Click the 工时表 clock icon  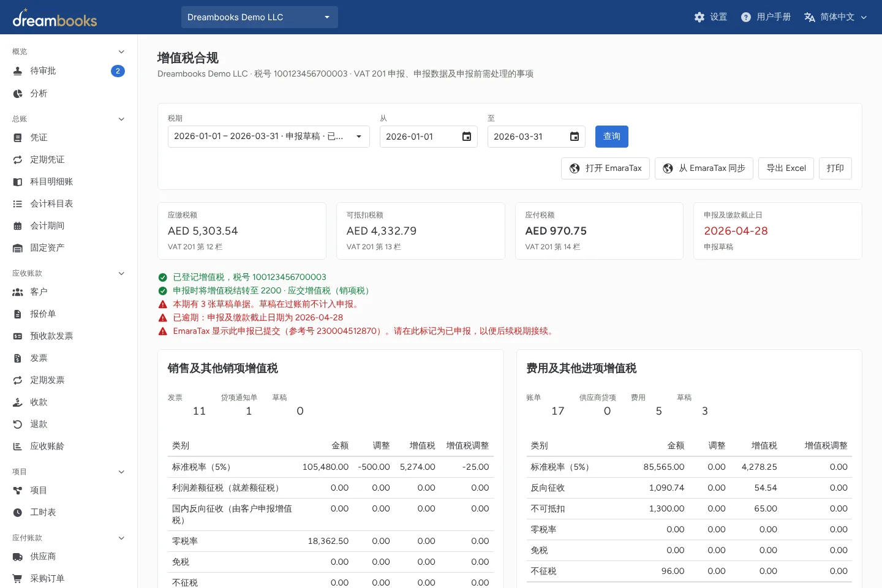18,513
